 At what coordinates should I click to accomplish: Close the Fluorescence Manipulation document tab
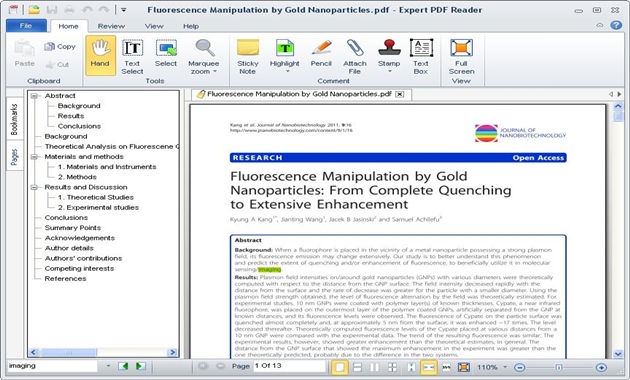tap(399, 94)
